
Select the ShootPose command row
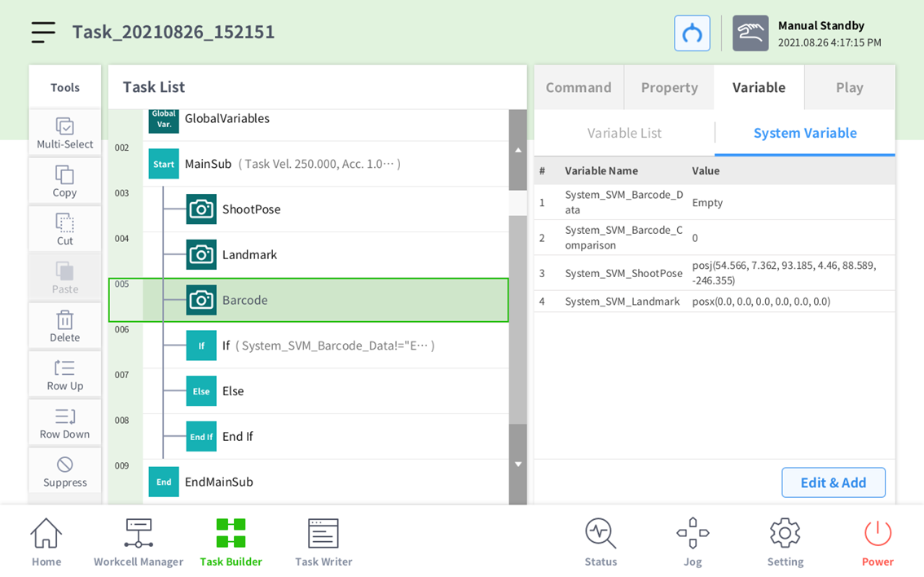coord(251,209)
